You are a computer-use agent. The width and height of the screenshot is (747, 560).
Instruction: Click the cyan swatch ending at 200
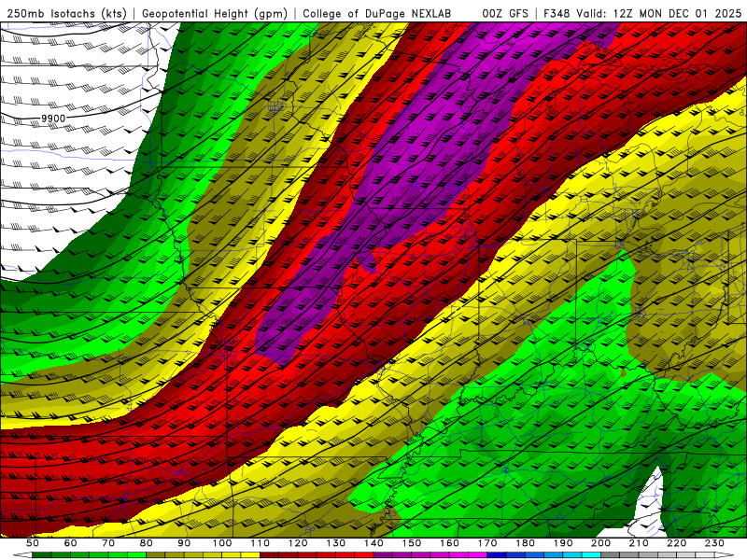click(x=591, y=555)
